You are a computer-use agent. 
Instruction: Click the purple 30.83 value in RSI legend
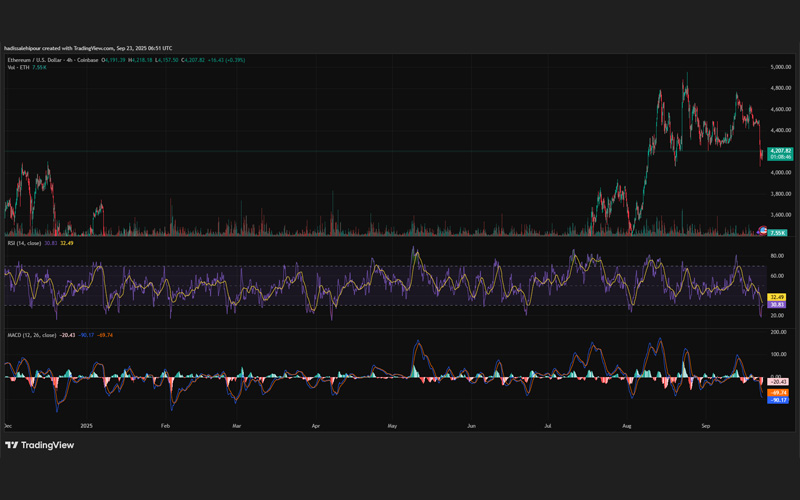pos(51,243)
